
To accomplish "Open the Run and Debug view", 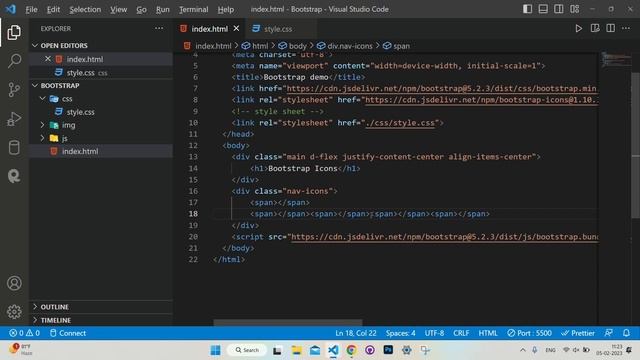I will tap(14, 119).
